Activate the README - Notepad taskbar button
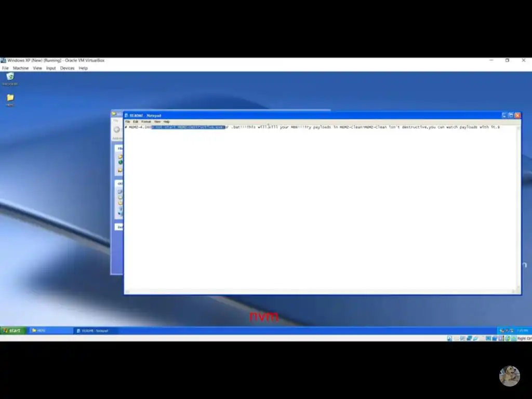The height and width of the screenshot is (399, 532). [x=95, y=330]
